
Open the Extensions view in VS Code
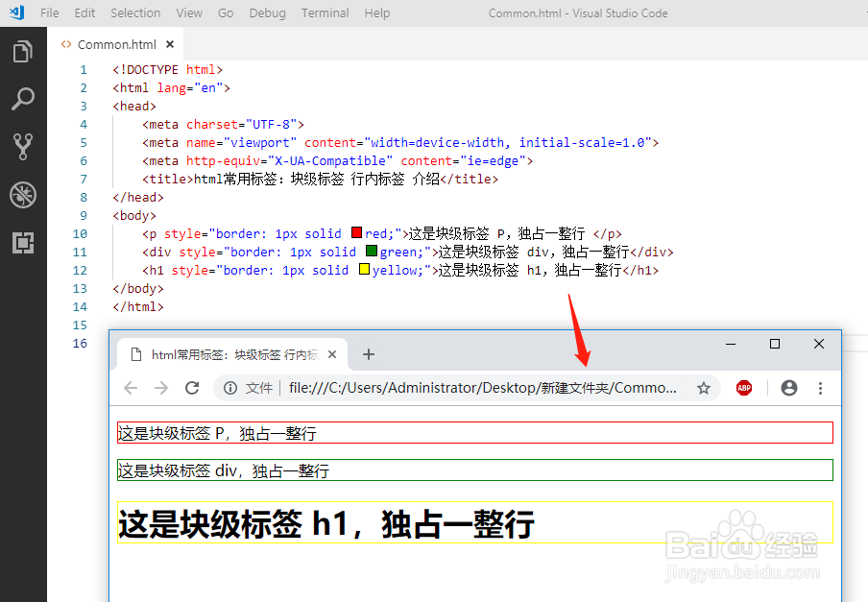[x=23, y=243]
